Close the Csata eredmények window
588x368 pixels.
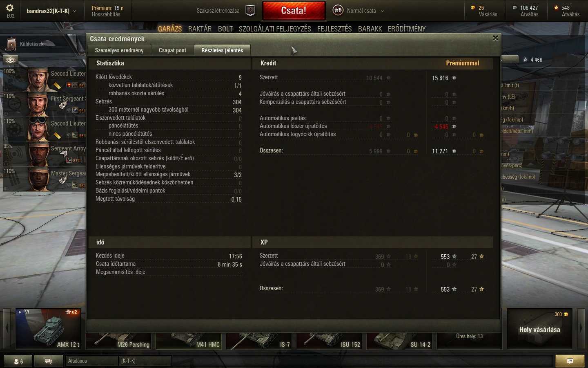click(x=495, y=38)
